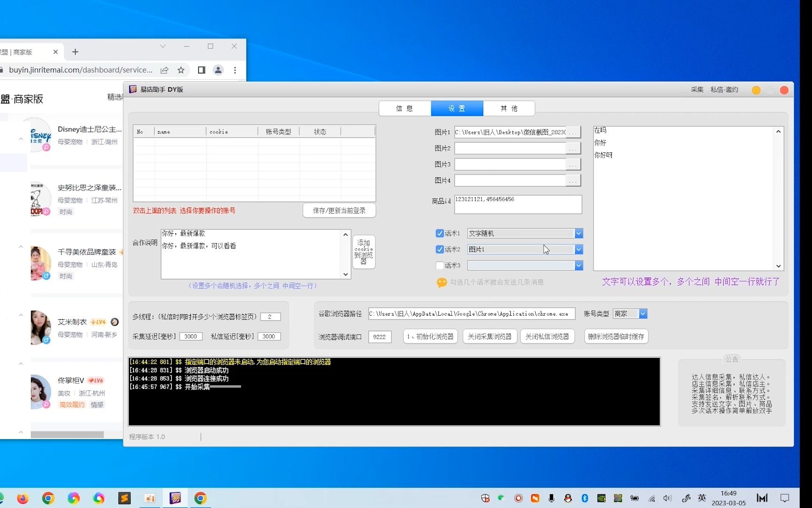Click the 商品id input field
Screen dimensions: 812x508
pyautogui.click(x=518, y=204)
